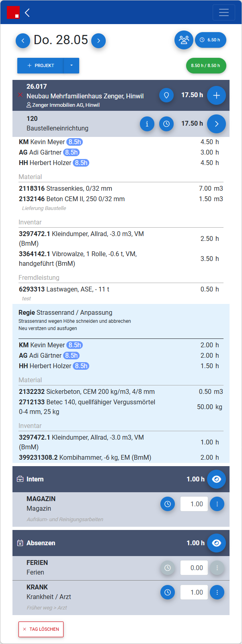Open the Regie Strassenrand / Anpassung heading

(x=66, y=312)
